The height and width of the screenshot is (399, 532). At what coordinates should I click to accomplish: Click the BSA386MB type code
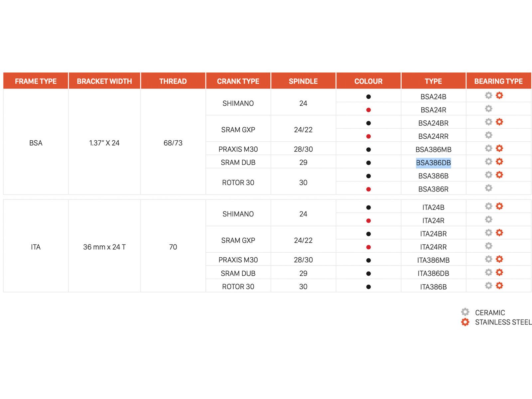433,150
